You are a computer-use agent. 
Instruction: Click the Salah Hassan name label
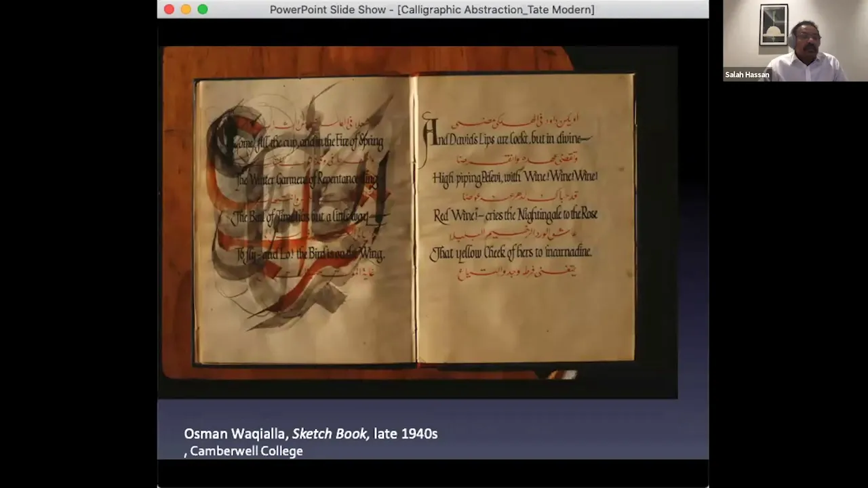tap(747, 75)
